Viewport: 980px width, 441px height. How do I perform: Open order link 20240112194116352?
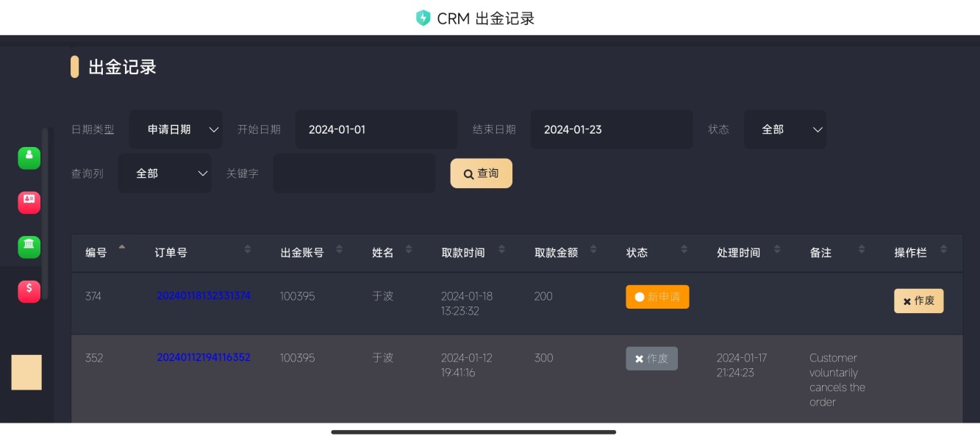(x=204, y=357)
